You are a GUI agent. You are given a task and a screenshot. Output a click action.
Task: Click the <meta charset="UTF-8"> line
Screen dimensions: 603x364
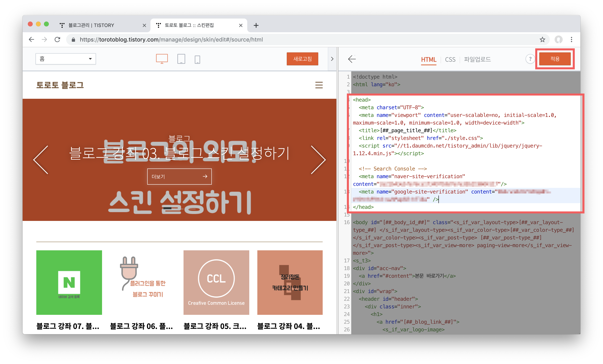[391, 107]
